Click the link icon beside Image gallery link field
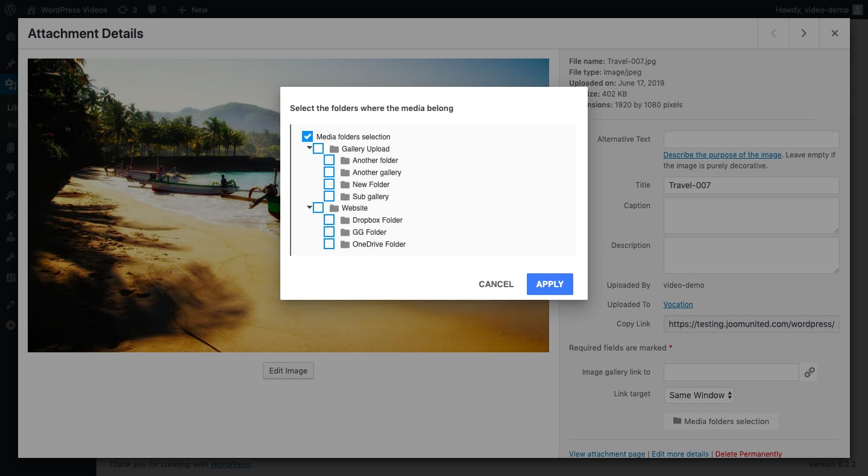This screenshot has width=868, height=476. [810, 372]
